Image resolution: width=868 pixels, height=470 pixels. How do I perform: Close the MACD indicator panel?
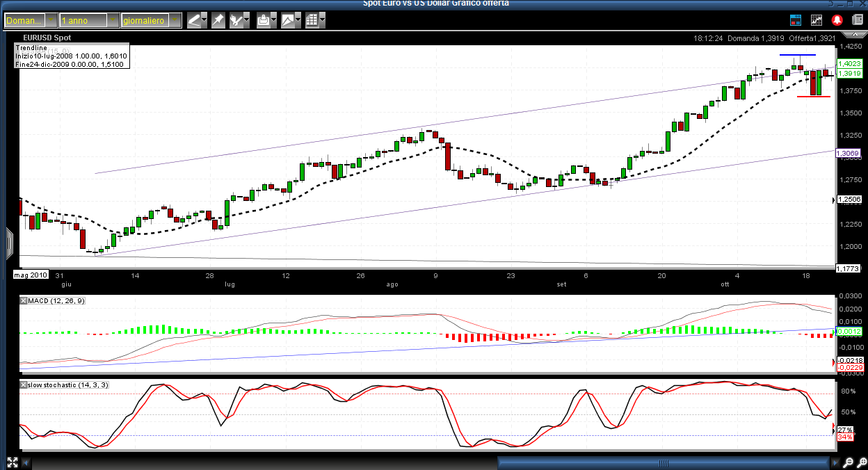click(x=24, y=300)
